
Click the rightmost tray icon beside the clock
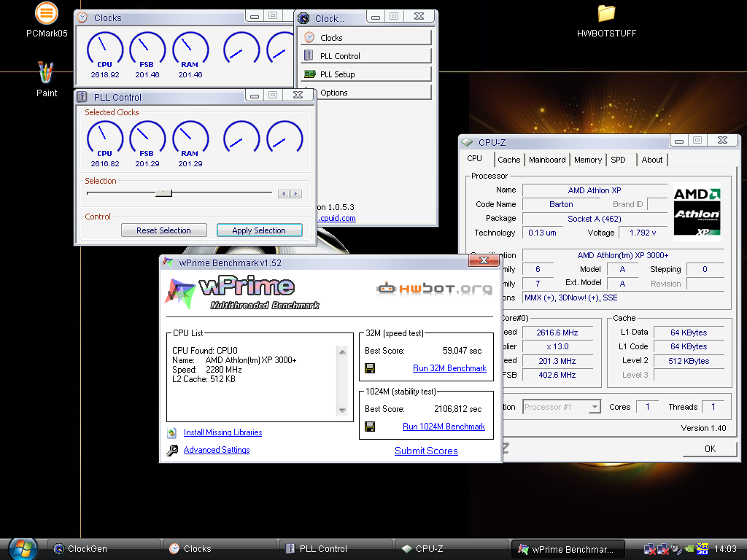703,549
